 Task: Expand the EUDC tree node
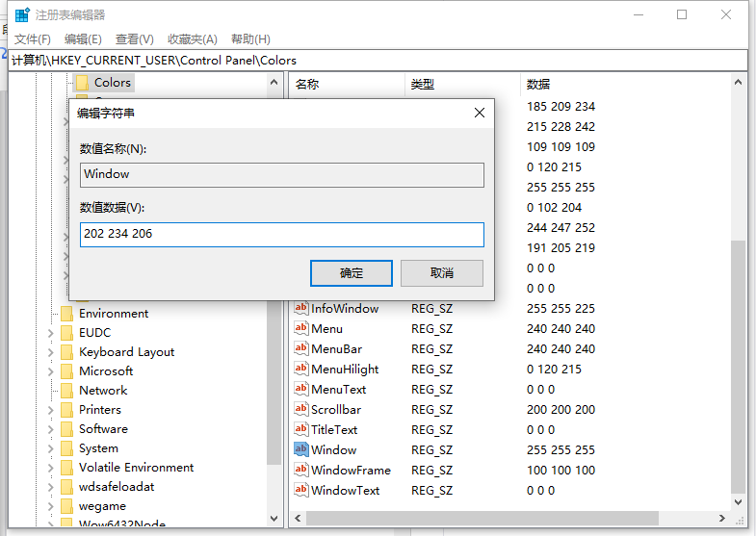click(x=50, y=333)
